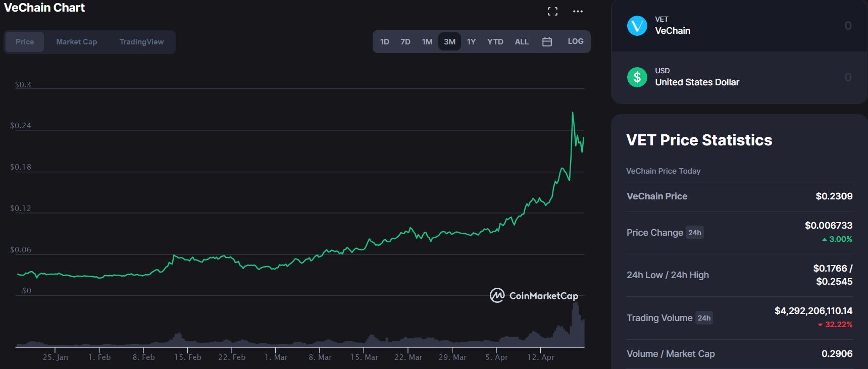Toggle logarithmic scale with LOG button
Viewport: 868px width, 369px height.
[x=575, y=41]
